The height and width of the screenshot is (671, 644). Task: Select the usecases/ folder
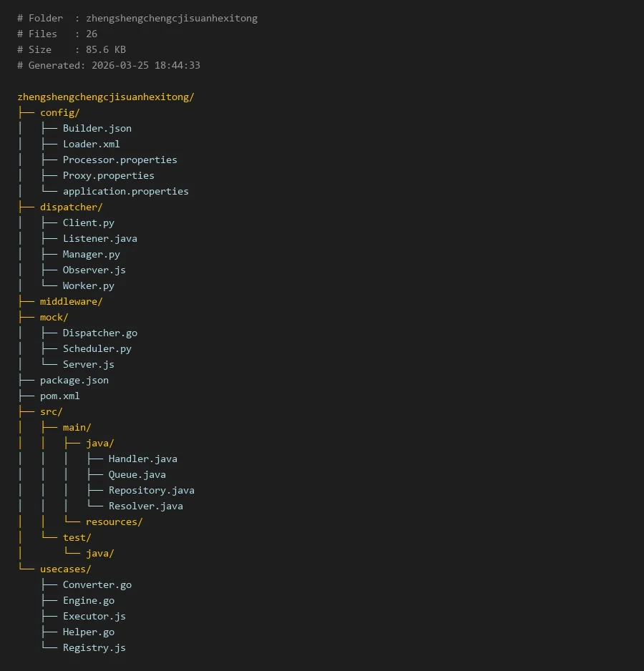click(x=65, y=569)
